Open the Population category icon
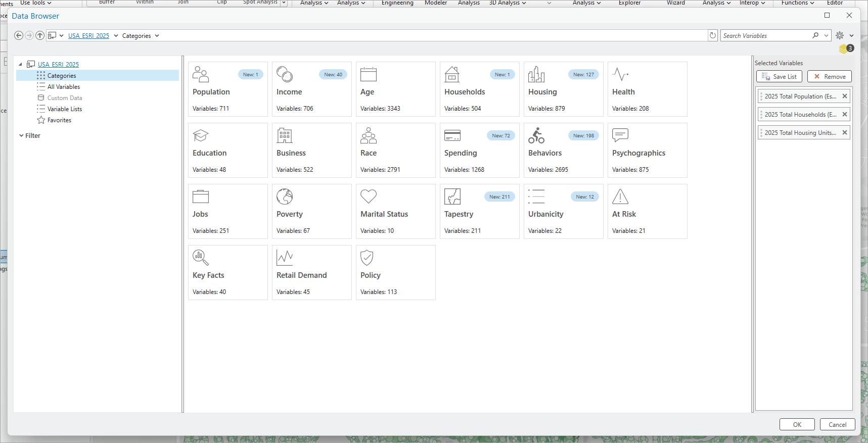 point(201,74)
